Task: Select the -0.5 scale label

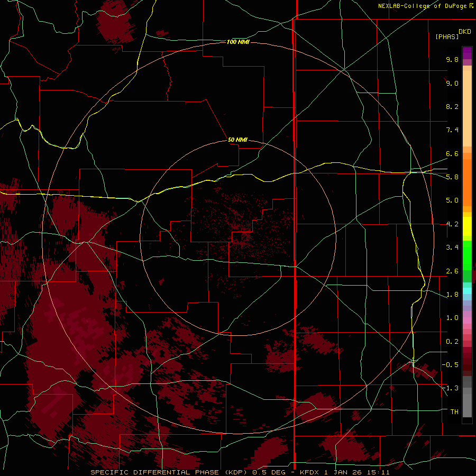Action: [450, 365]
